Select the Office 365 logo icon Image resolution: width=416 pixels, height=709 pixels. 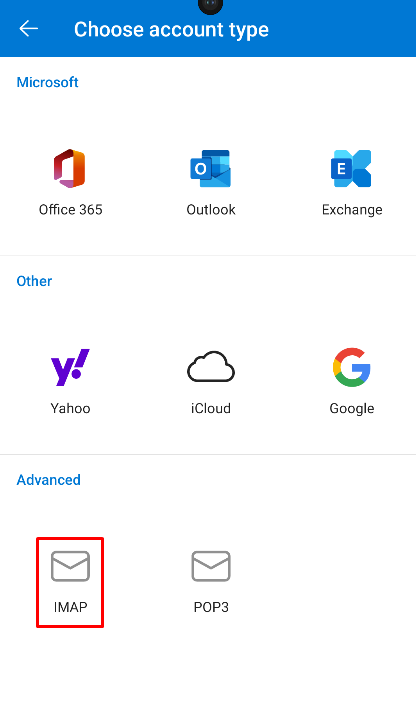[70, 168]
